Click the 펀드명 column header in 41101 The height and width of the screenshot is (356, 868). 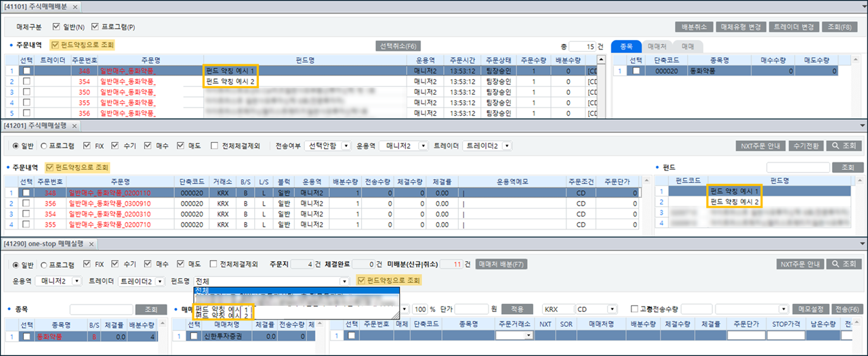coord(306,60)
